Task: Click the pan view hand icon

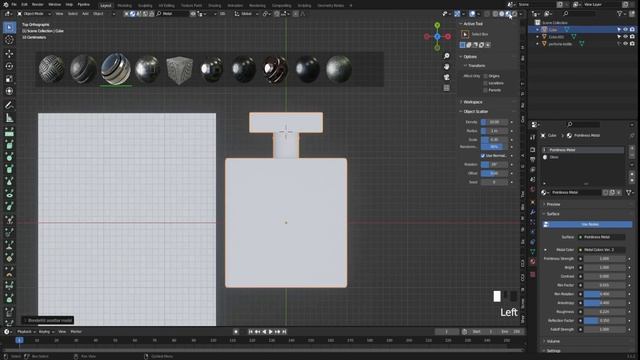Action: click(x=447, y=67)
